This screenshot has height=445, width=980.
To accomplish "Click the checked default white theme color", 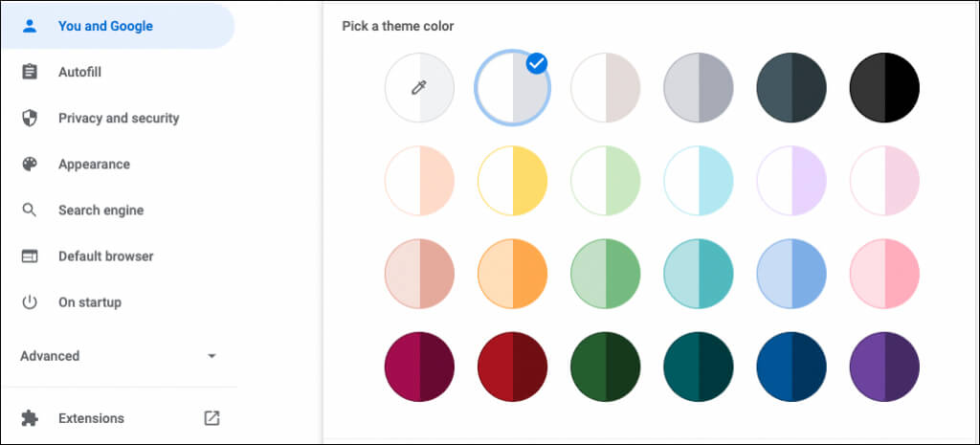I will 512,88.
